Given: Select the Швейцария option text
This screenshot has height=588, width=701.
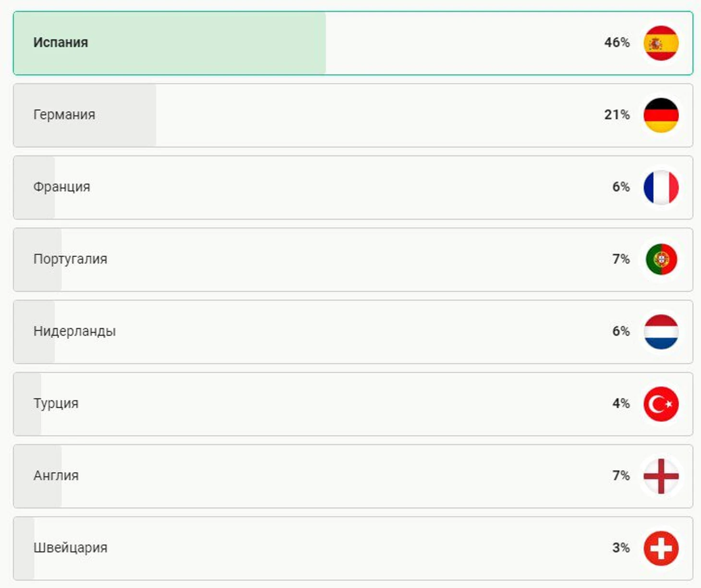Looking at the screenshot, I should tap(70, 548).
